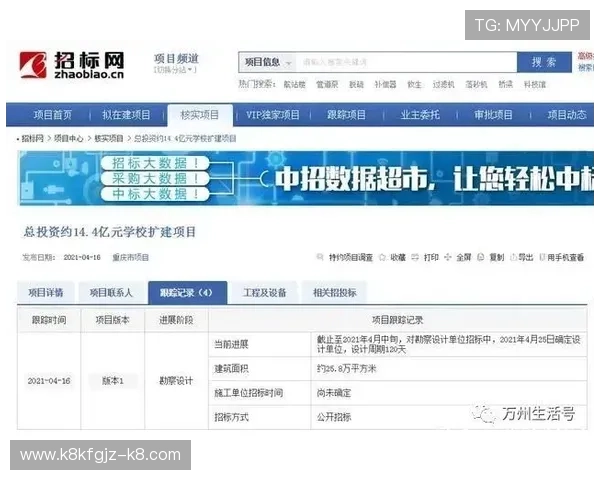Open the 跟踪项目 nav item
600x480 pixels.
pyautogui.click(x=346, y=115)
